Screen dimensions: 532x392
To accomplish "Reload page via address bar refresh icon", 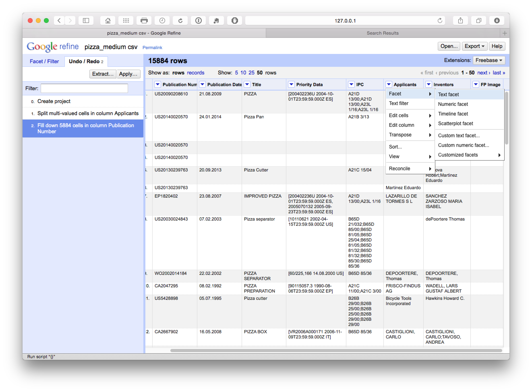I will coord(440,21).
